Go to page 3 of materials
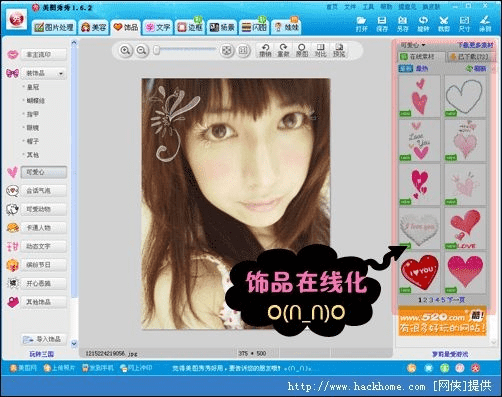The height and width of the screenshot is (397, 502). (x=431, y=300)
